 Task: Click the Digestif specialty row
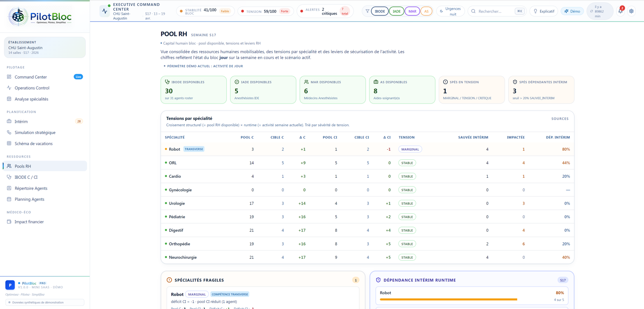pyautogui.click(x=367, y=230)
